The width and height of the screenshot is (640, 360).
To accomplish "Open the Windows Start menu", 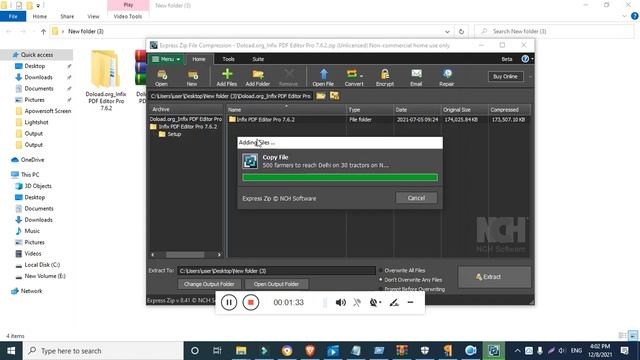I will click(x=11, y=351).
